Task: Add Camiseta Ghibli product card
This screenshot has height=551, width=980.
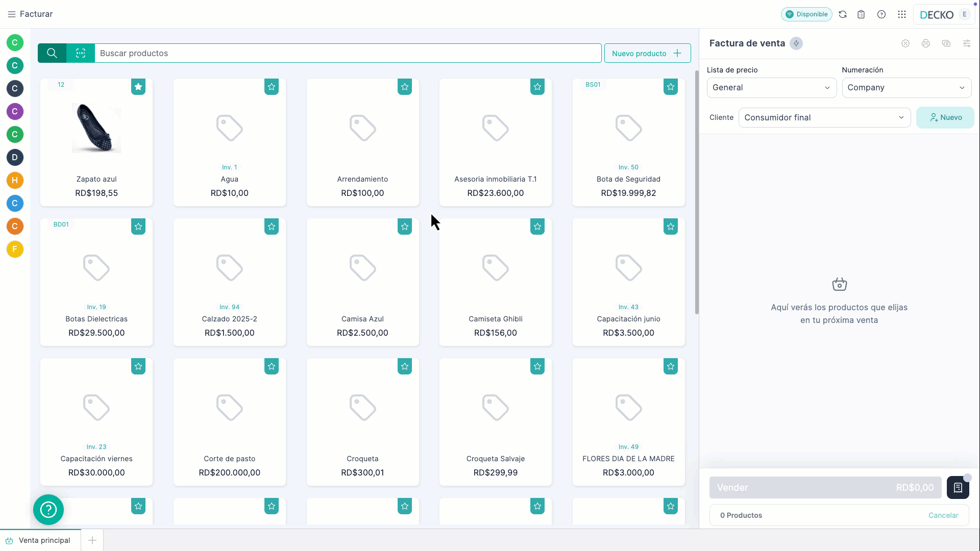Action: [x=496, y=282]
